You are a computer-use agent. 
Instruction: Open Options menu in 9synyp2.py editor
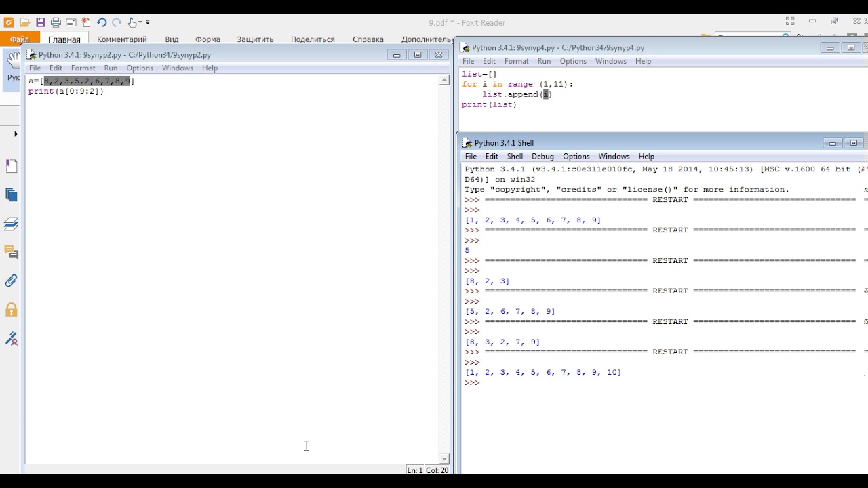[x=140, y=68]
